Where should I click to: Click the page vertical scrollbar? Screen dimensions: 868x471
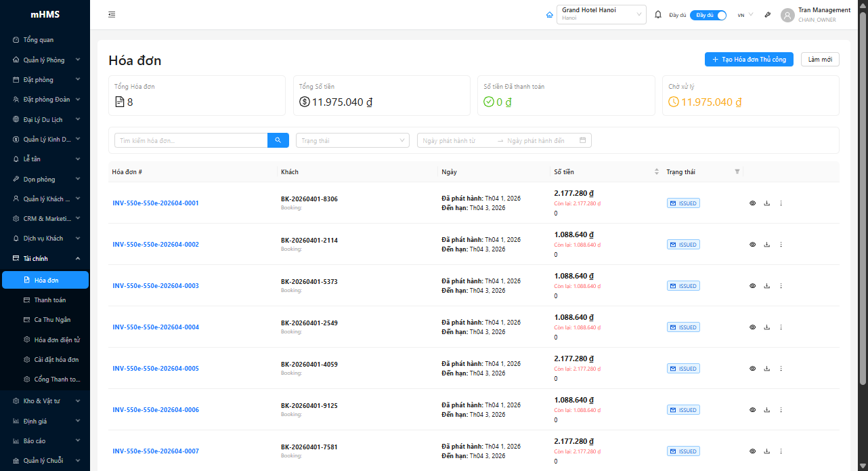coord(863,203)
